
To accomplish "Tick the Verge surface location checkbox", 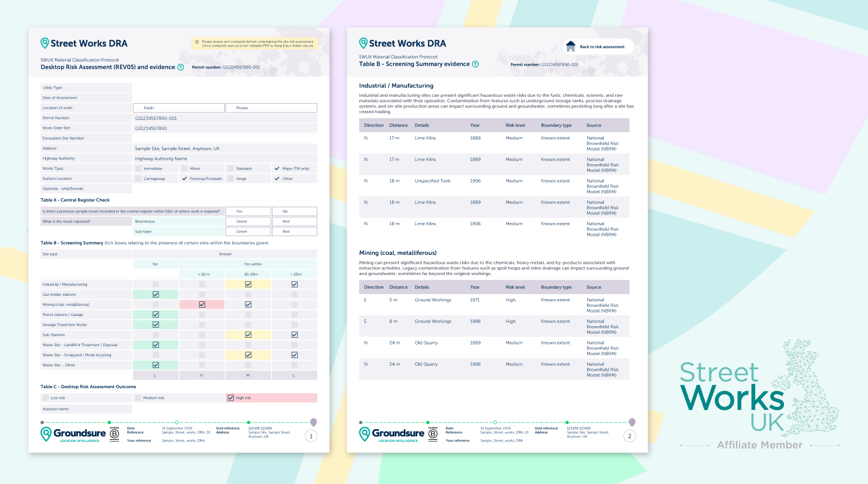I will coord(230,179).
